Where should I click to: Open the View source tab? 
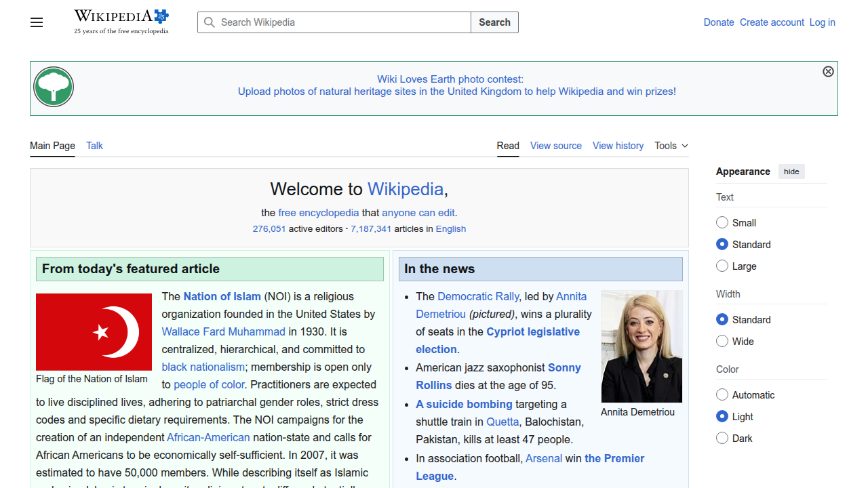click(556, 146)
